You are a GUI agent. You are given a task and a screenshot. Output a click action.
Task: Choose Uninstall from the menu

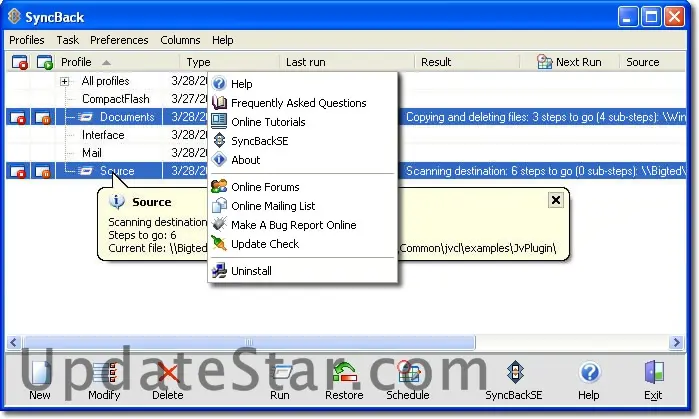[303, 271]
